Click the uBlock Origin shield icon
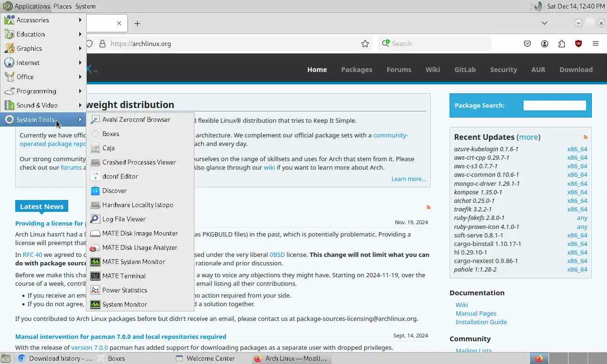607x364 pixels. point(579,44)
